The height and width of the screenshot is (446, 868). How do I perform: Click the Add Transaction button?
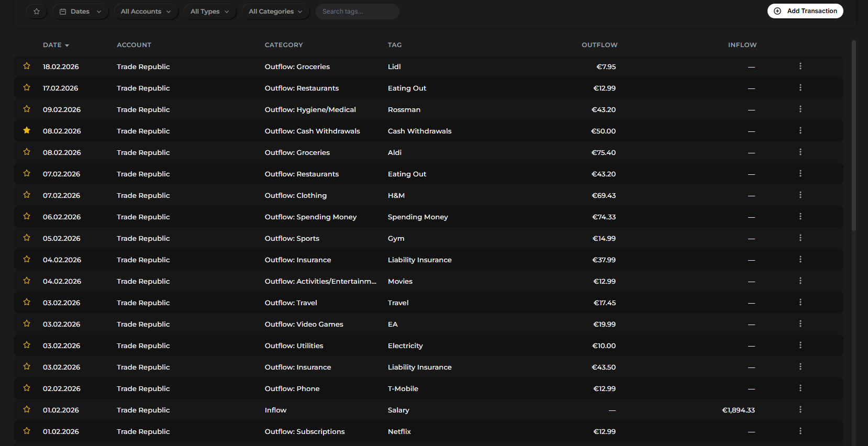coord(805,11)
